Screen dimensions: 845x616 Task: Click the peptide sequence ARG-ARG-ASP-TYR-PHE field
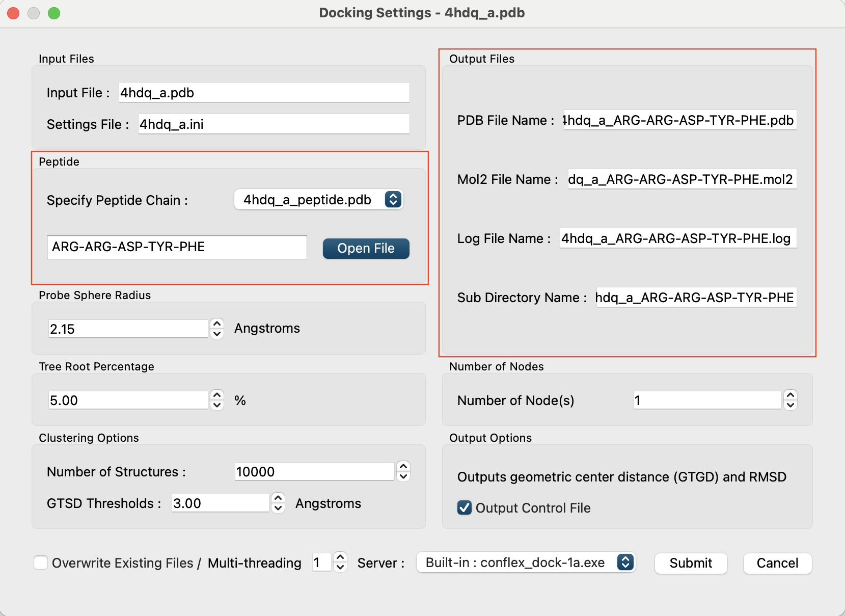[177, 247]
